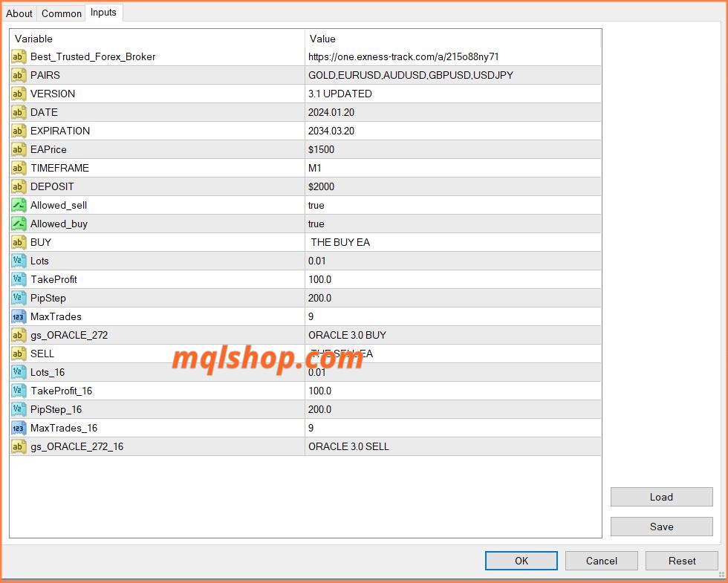Click the string icon beside gs_ORACLE_272_16
Viewport: 728px width, 583px height.
(x=19, y=446)
